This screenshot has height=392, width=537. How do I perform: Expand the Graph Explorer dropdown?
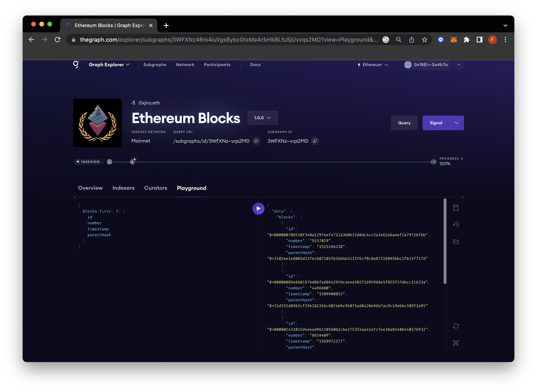coord(109,64)
